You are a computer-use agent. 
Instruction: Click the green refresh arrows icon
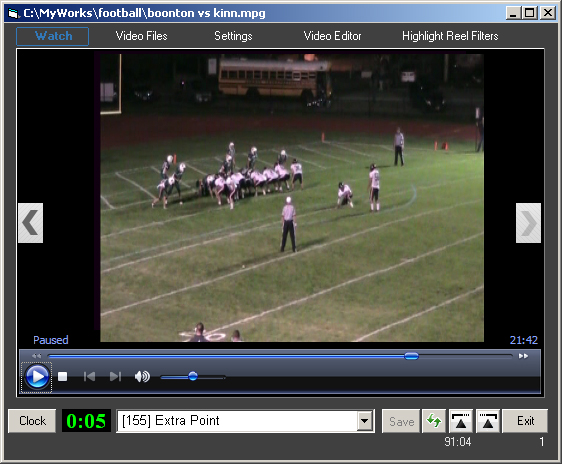tap(434, 421)
